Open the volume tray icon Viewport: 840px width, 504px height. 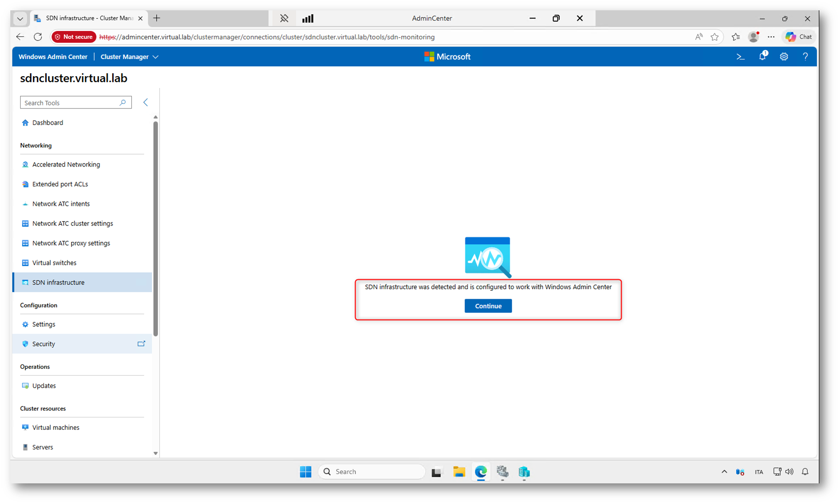pyautogui.click(x=789, y=472)
